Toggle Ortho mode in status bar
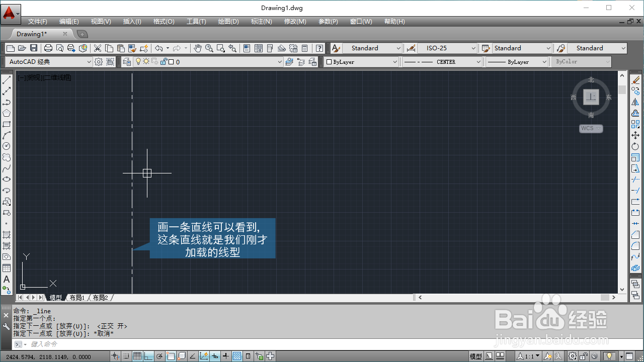This screenshot has width=644, height=362. (x=148, y=356)
